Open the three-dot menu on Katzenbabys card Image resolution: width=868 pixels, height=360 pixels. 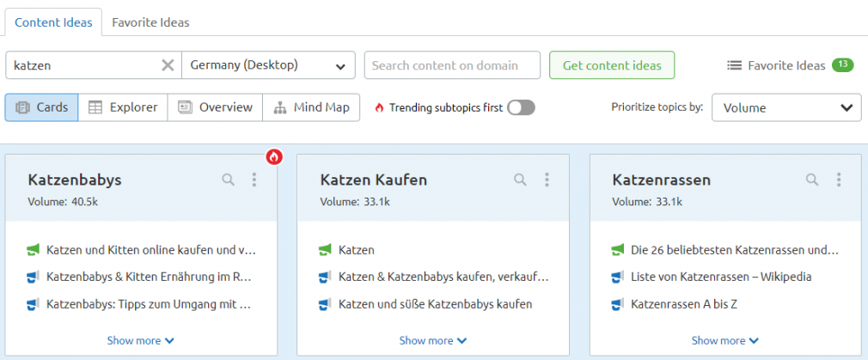[254, 180]
